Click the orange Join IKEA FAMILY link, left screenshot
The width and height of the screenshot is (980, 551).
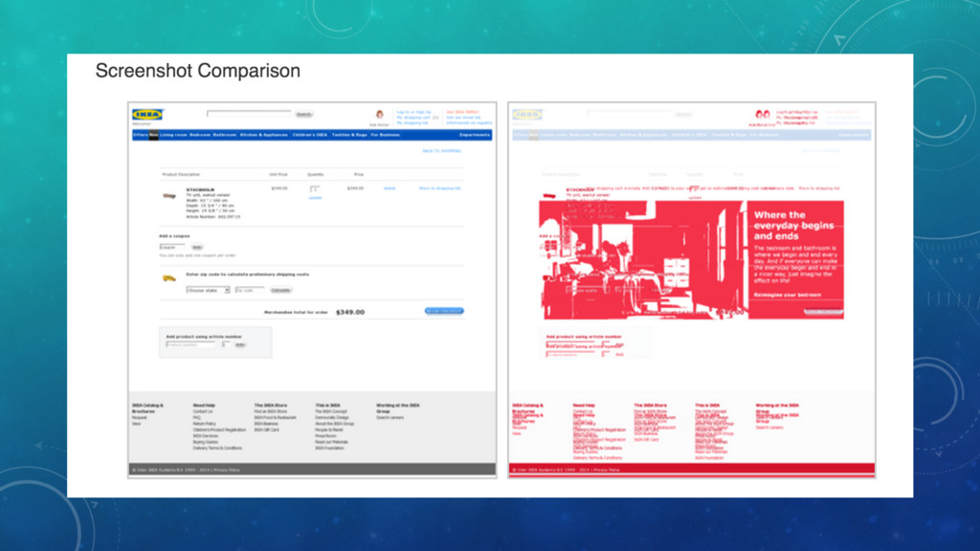click(x=462, y=112)
